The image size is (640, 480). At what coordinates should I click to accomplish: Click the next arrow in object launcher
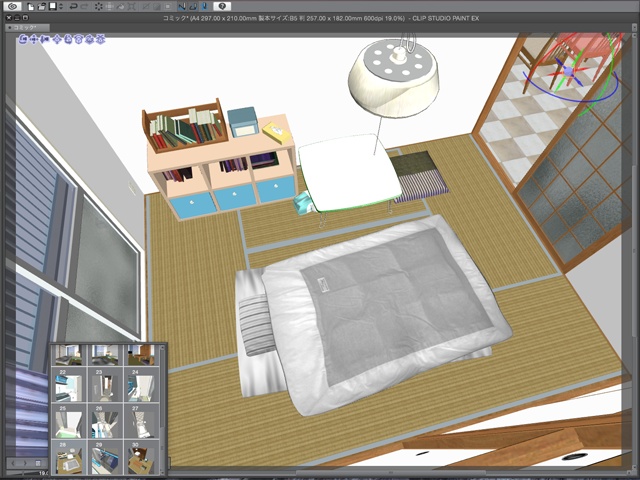pyautogui.click(x=25, y=463)
